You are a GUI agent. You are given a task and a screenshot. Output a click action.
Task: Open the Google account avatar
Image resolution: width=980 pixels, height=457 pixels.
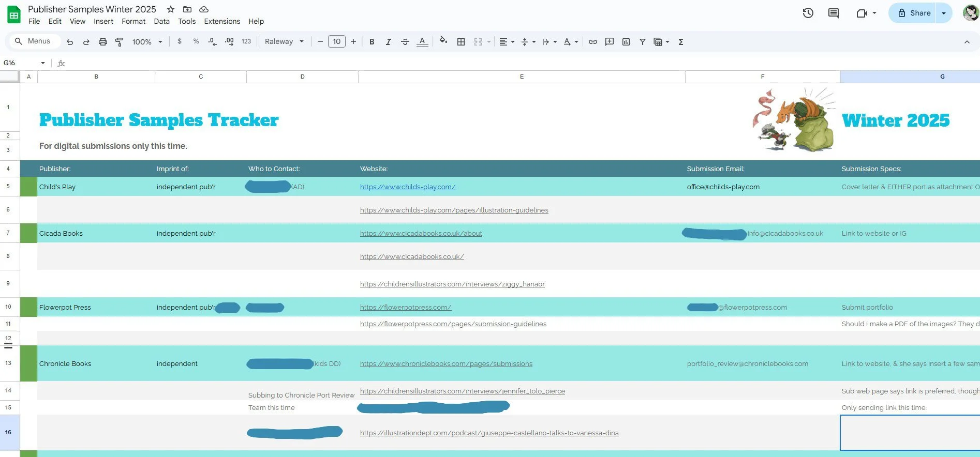tap(971, 13)
